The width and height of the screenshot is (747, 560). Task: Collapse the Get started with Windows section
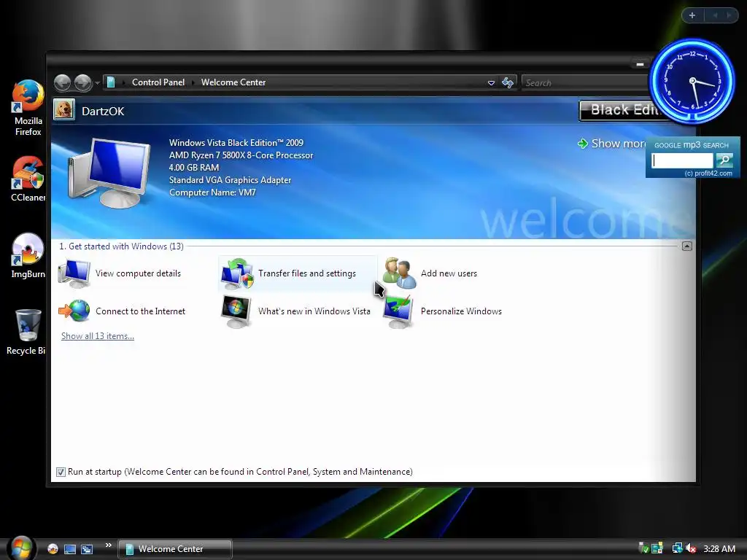coord(687,246)
